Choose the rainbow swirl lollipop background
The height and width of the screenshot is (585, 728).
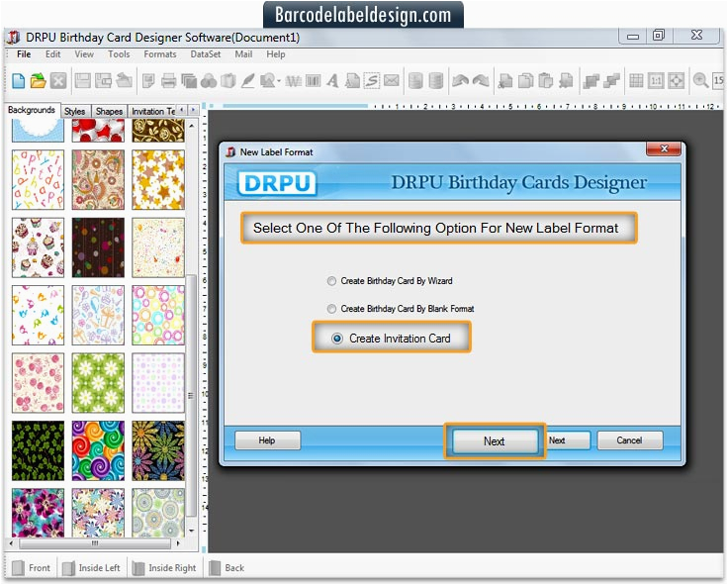pyautogui.click(x=98, y=450)
